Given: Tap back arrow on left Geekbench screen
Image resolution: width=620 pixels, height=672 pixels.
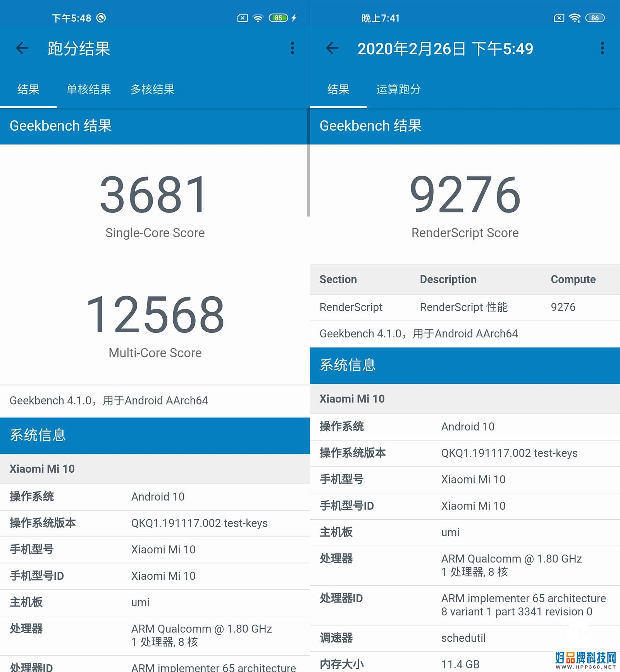Looking at the screenshot, I should (22, 48).
